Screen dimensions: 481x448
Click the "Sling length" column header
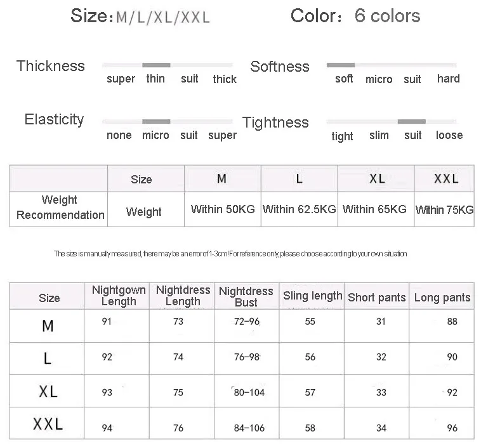pos(313,296)
